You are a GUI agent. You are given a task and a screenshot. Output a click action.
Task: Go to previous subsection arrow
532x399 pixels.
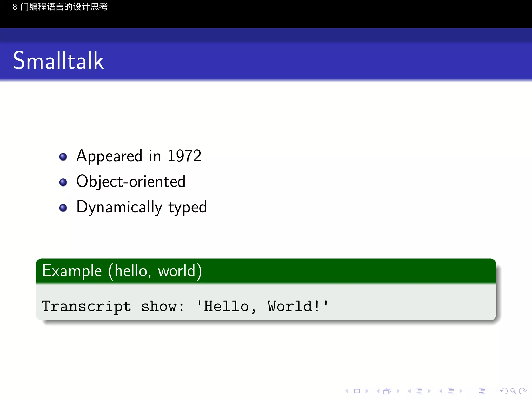[x=409, y=391]
